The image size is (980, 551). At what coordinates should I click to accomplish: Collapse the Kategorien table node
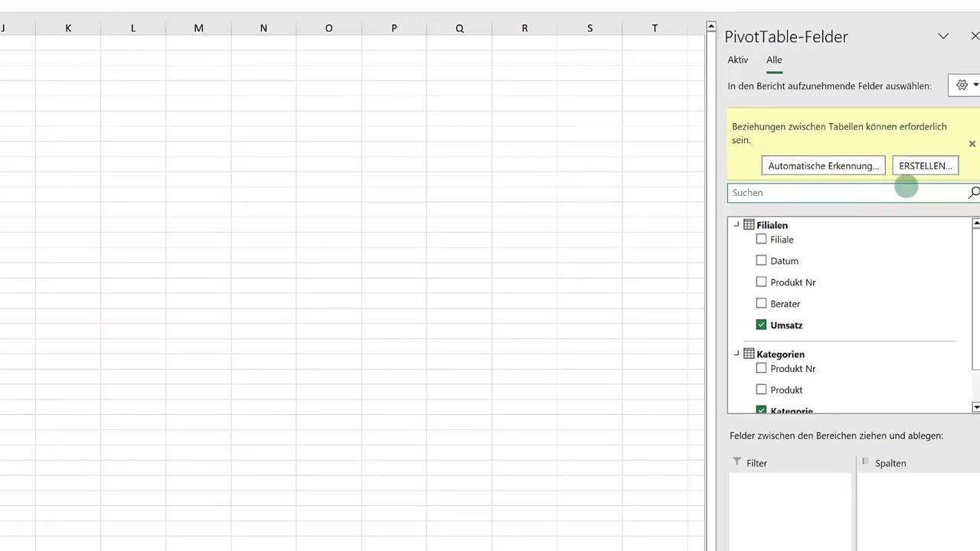pos(737,354)
